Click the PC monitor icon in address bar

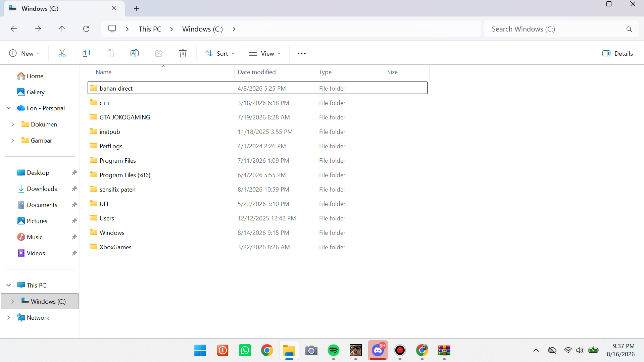pos(112,29)
